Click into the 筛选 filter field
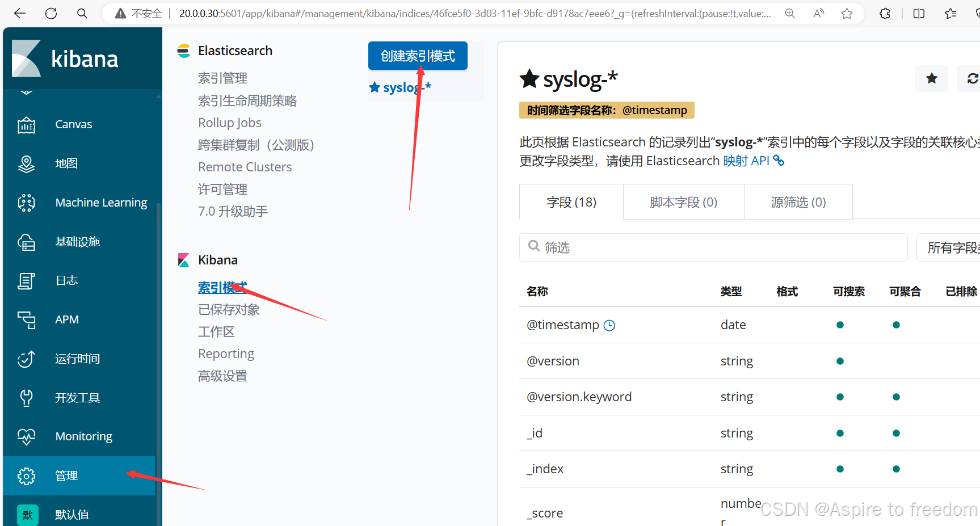 tap(713, 247)
